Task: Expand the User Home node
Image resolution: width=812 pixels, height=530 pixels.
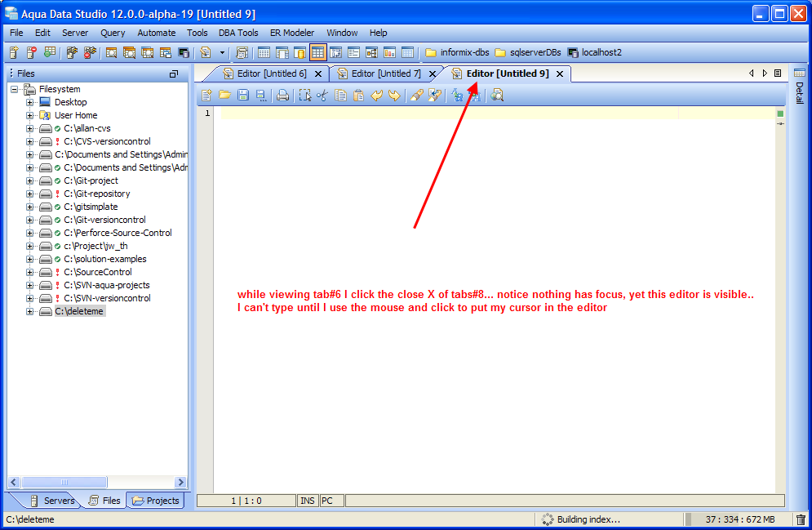Action: tap(30, 115)
